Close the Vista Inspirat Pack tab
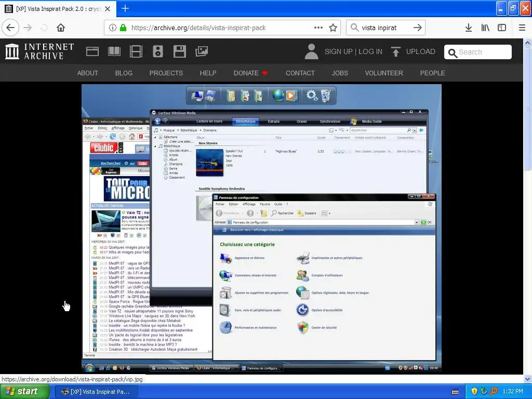The image size is (532, 399). (108, 9)
